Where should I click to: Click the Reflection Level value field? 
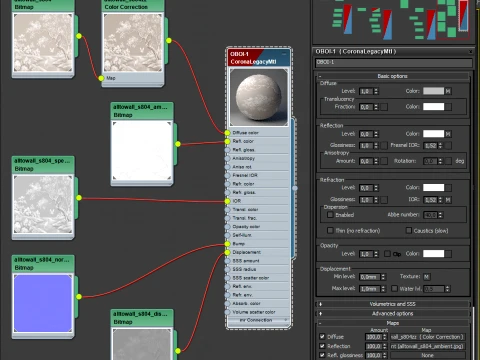(366, 134)
